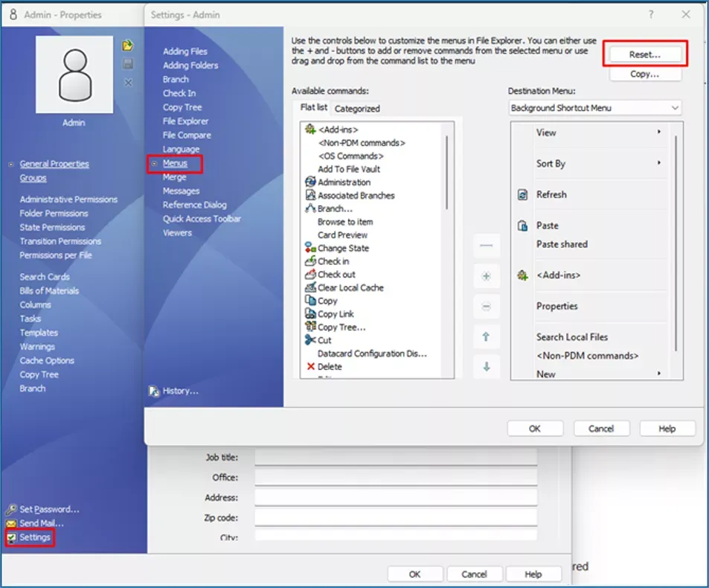709x588 pixels.
Task: Click the move down arrow button
Action: (487, 366)
